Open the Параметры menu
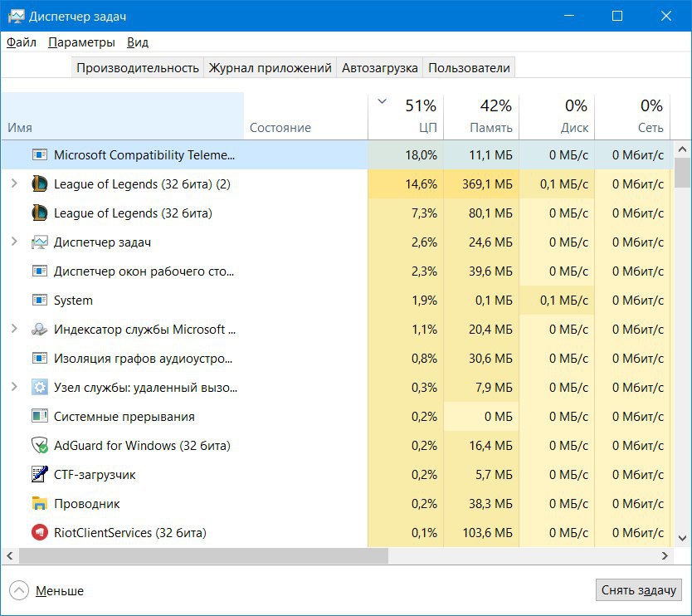The width and height of the screenshot is (692, 616). [x=81, y=42]
